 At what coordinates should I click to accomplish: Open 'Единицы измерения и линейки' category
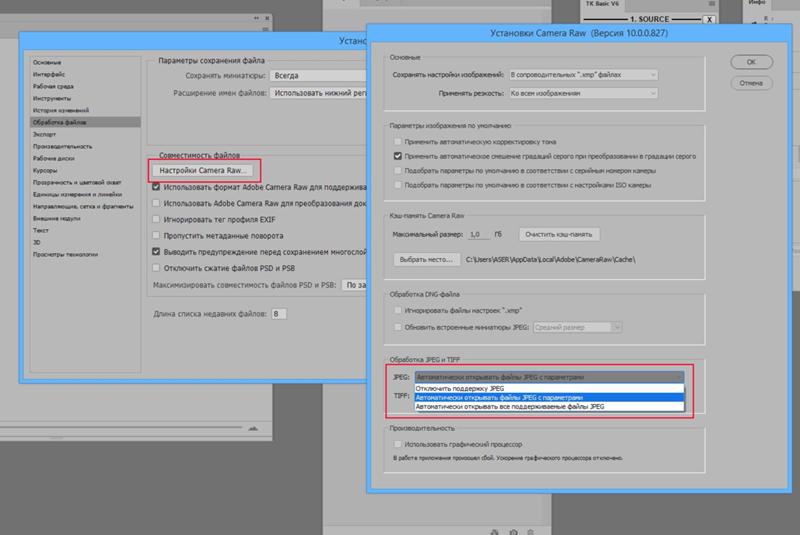[85, 194]
